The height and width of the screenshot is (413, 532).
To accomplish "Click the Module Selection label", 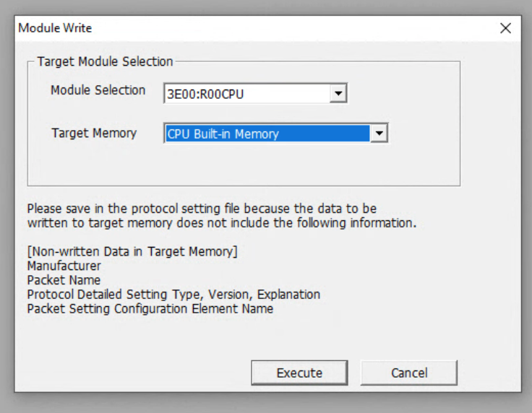I will click(98, 90).
